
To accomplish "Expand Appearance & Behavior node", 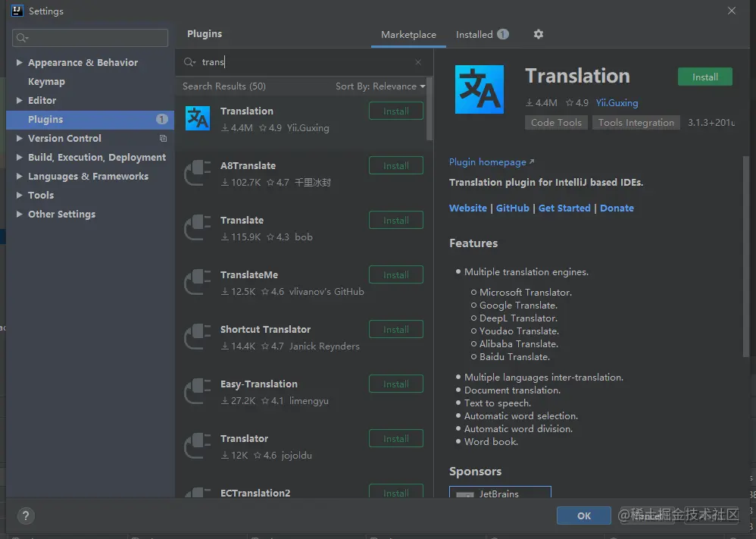I will point(19,62).
